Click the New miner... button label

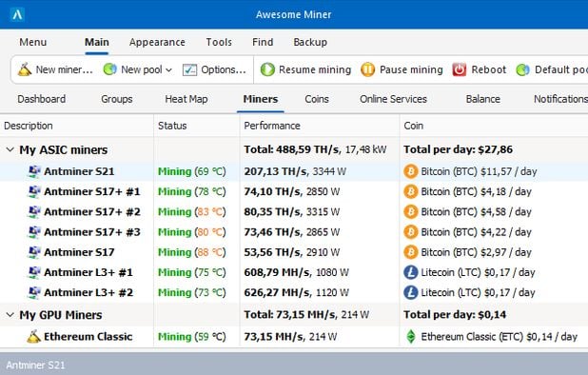click(64, 69)
